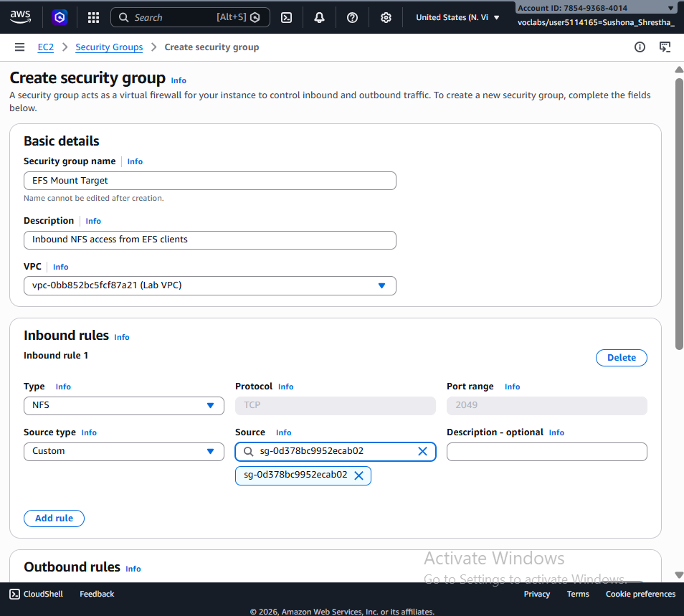Click the CloudShell icon in the footer
Image resolution: width=684 pixels, height=616 pixels.
pos(15,594)
